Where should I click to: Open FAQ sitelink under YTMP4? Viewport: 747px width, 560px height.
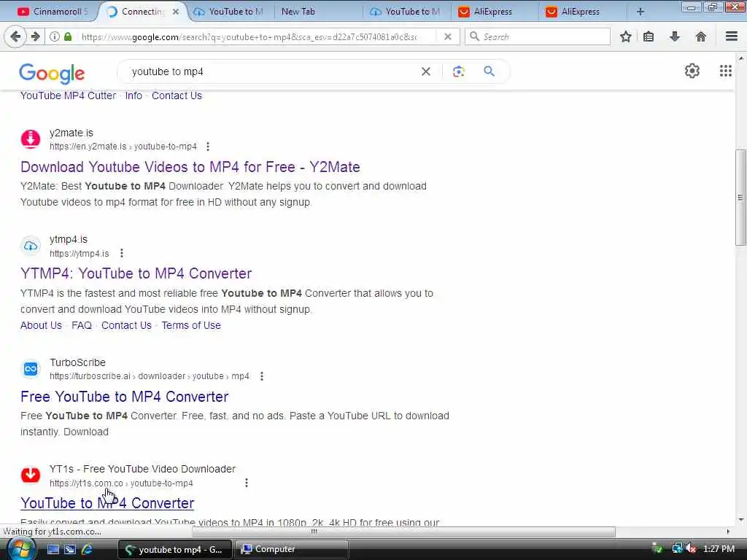coord(82,325)
